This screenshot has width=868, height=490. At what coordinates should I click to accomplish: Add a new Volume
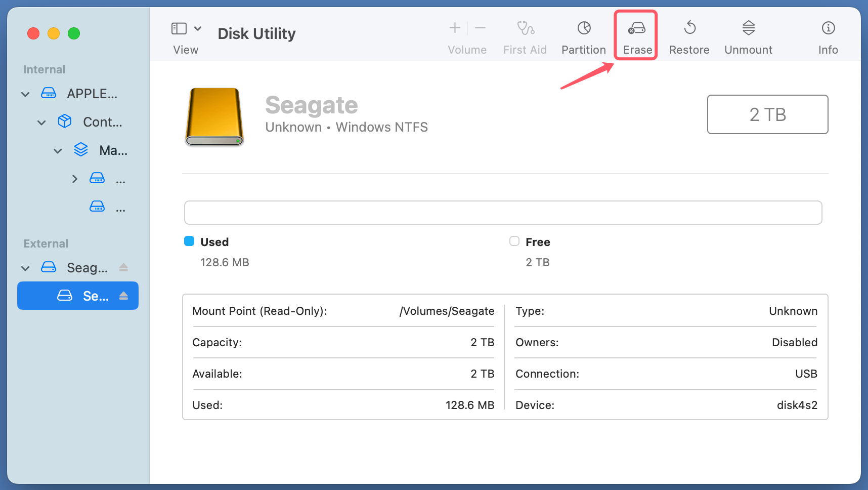tap(454, 28)
